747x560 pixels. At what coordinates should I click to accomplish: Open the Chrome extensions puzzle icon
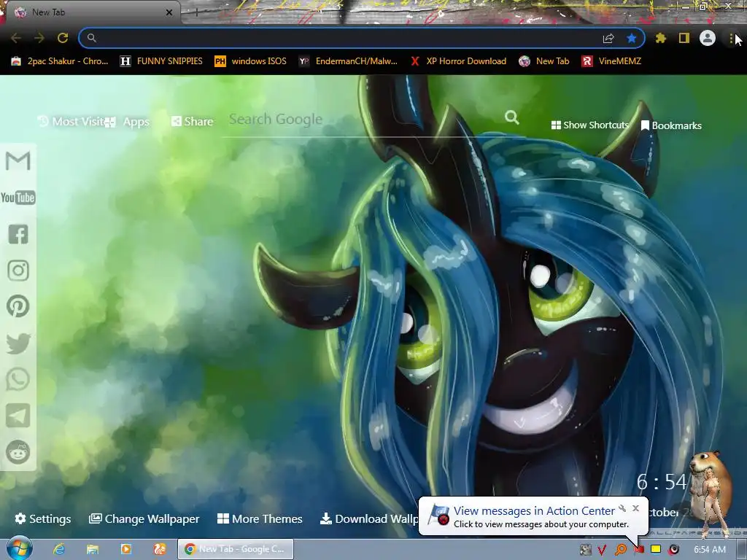(660, 38)
